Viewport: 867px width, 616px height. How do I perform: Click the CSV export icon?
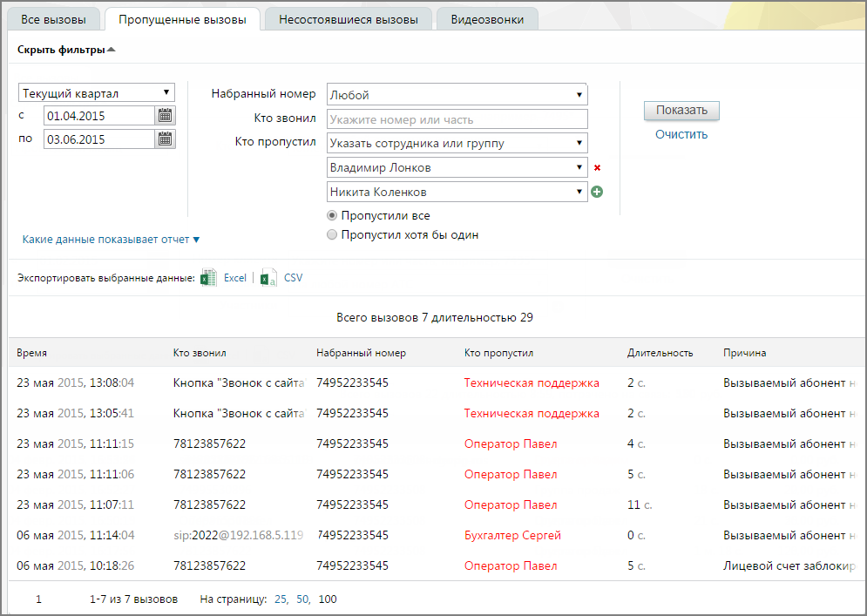[268, 278]
